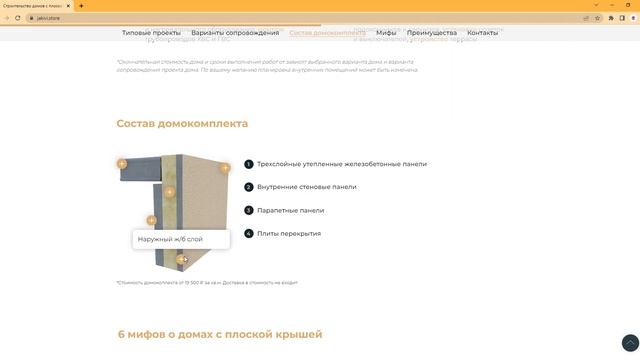Open a new browser tab

pos(81,6)
